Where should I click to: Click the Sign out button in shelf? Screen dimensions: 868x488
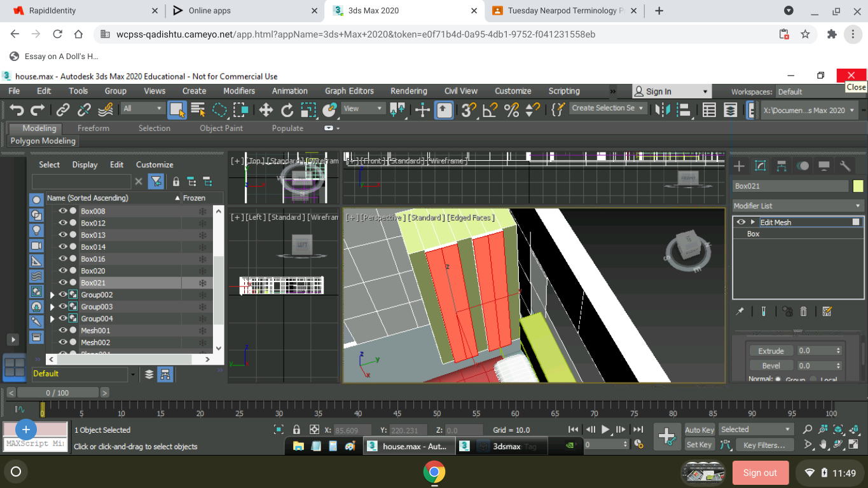tap(761, 473)
